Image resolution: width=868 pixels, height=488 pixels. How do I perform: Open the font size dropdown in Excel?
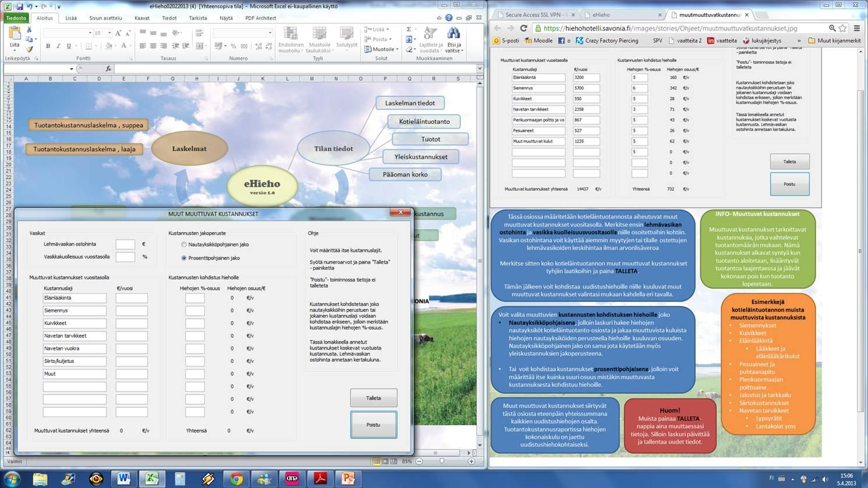pyautogui.click(x=109, y=33)
